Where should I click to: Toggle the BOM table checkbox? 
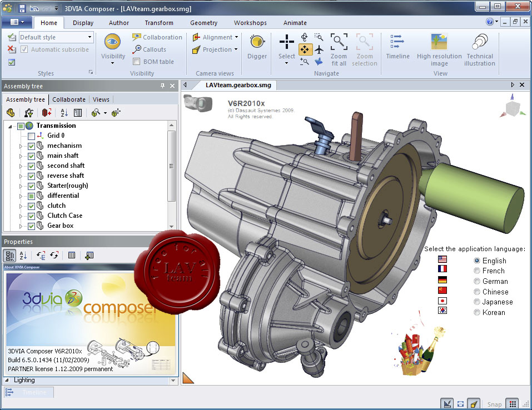[x=136, y=62]
